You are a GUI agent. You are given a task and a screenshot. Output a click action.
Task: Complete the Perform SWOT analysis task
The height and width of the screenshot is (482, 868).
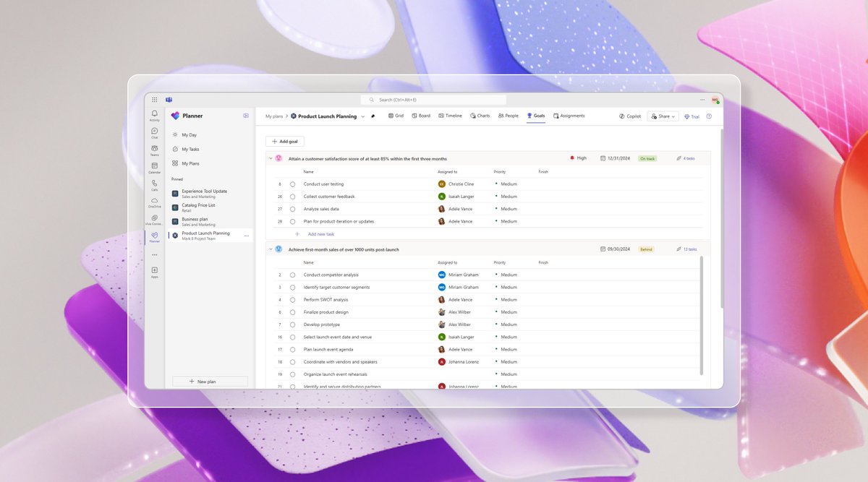292,299
